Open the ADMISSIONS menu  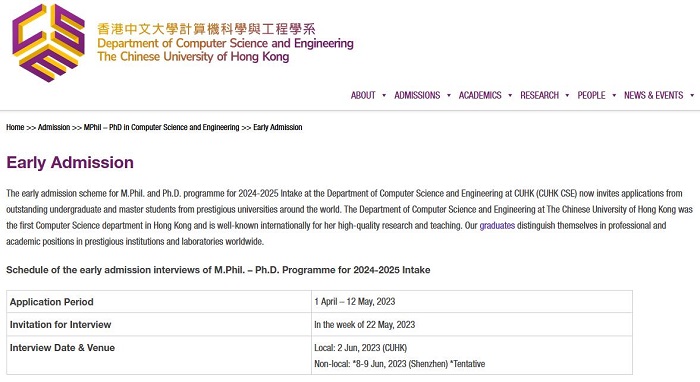(417, 95)
